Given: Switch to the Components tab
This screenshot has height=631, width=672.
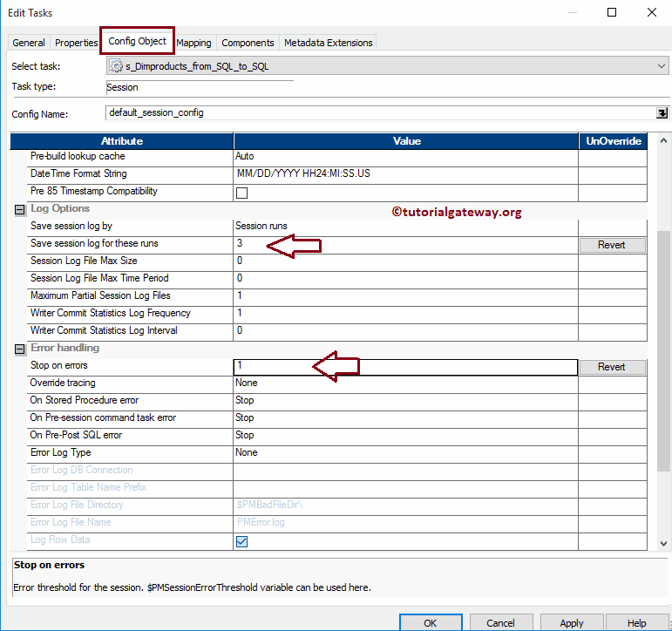Looking at the screenshot, I should click(248, 43).
